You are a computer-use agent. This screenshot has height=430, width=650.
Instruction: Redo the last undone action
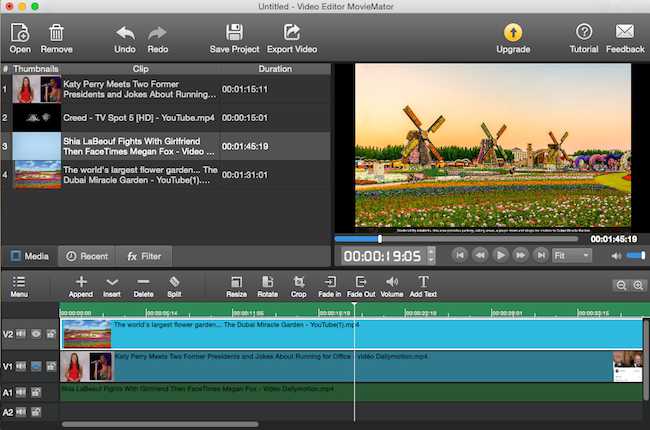point(158,38)
